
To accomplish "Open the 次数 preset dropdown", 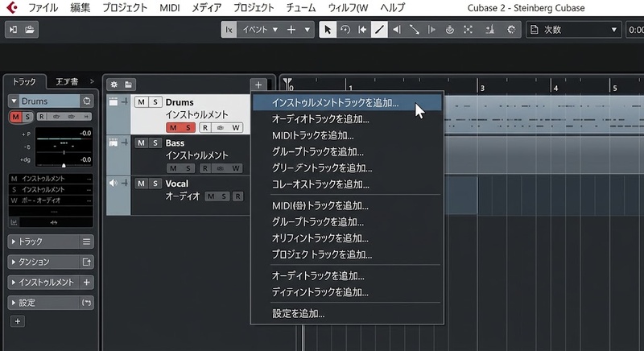I will pos(574,30).
